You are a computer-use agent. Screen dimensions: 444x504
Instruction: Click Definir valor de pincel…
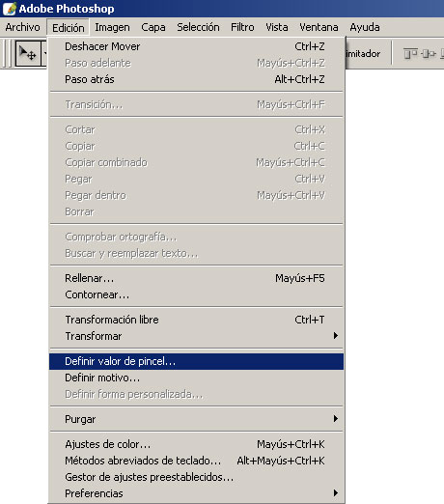[196, 361]
